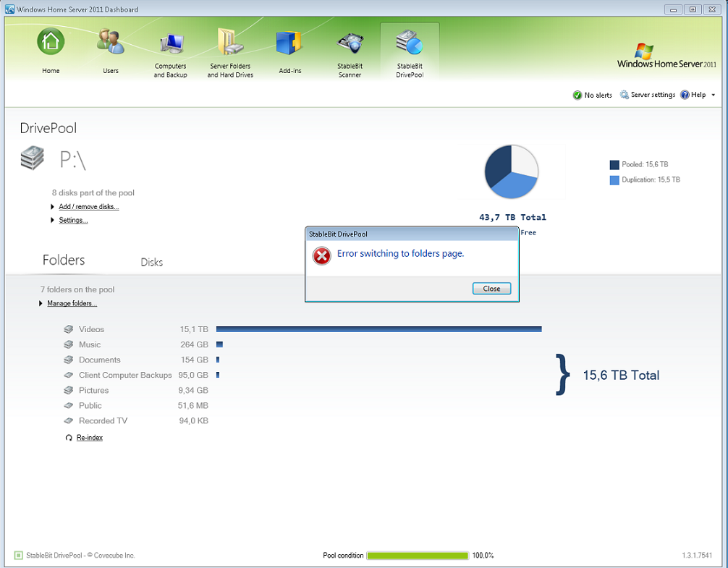The height and width of the screenshot is (568, 728).
Task: Click the Pictures folder name
Action: coord(94,390)
